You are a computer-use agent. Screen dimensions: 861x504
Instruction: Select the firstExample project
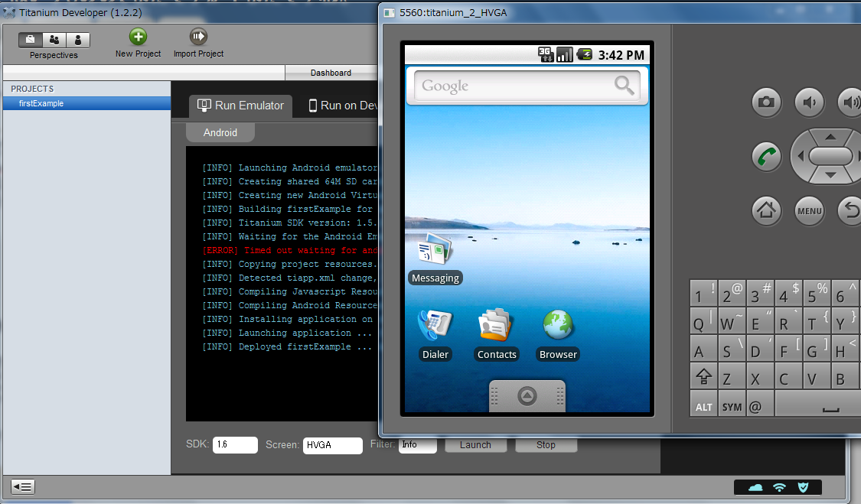click(86, 103)
